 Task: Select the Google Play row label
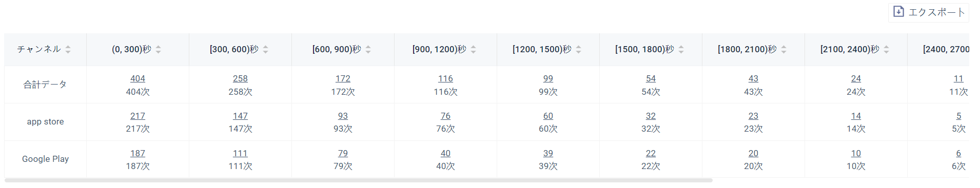tap(45, 159)
